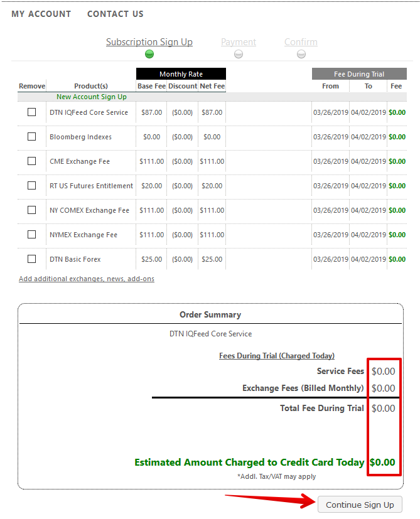Click gray Payment step indicator circle
This screenshot has width=420, height=519.
[239, 54]
